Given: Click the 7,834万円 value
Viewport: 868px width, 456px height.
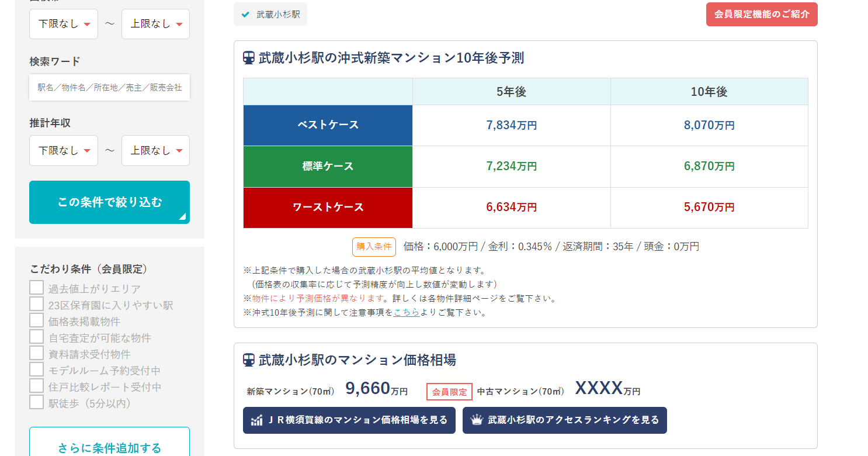Looking at the screenshot, I should click(x=512, y=125).
